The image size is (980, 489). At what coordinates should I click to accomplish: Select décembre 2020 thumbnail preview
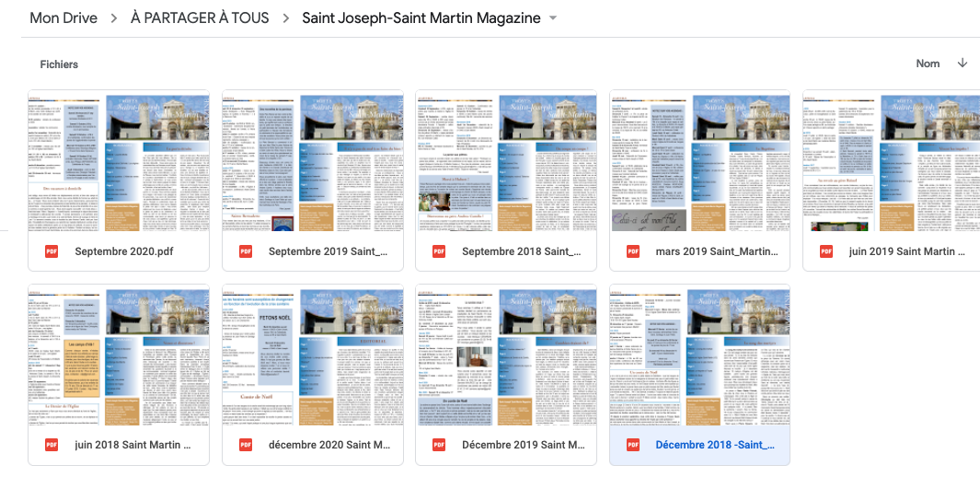pyautogui.click(x=313, y=355)
